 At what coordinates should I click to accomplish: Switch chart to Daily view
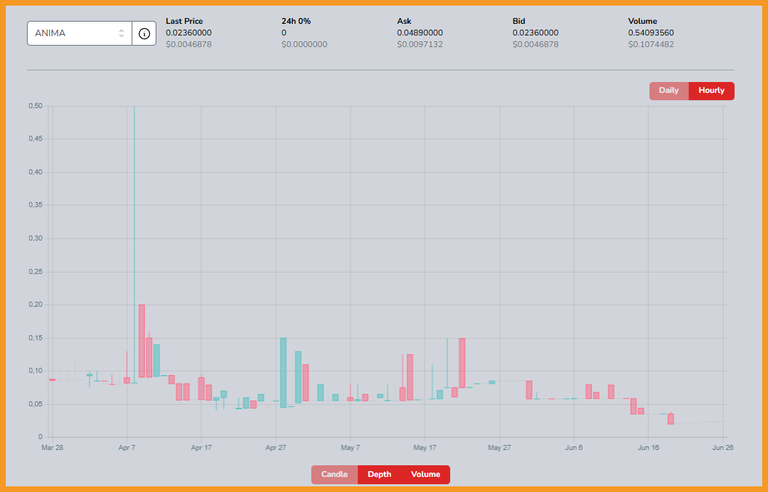[669, 91]
